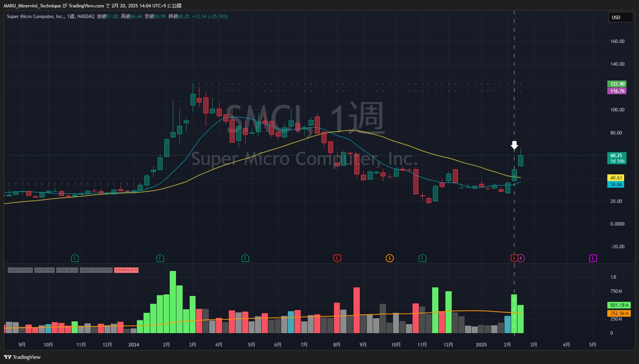Click the red earnings marker on the dashed line
Viewport: 639px width, 364px height.
click(x=514, y=258)
